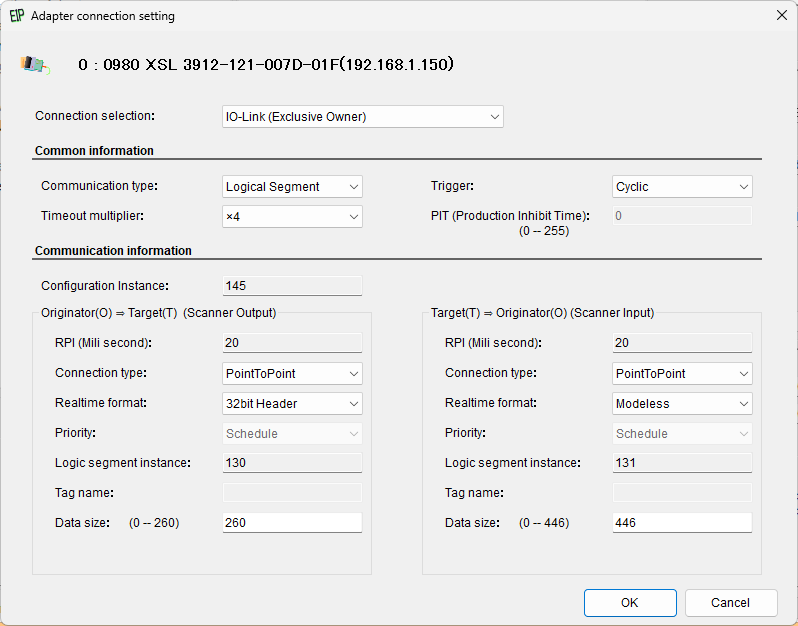Click the PIT Production Inhibit Time field
Image resolution: width=798 pixels, height=626 pixels.
(x=682, y=216)
